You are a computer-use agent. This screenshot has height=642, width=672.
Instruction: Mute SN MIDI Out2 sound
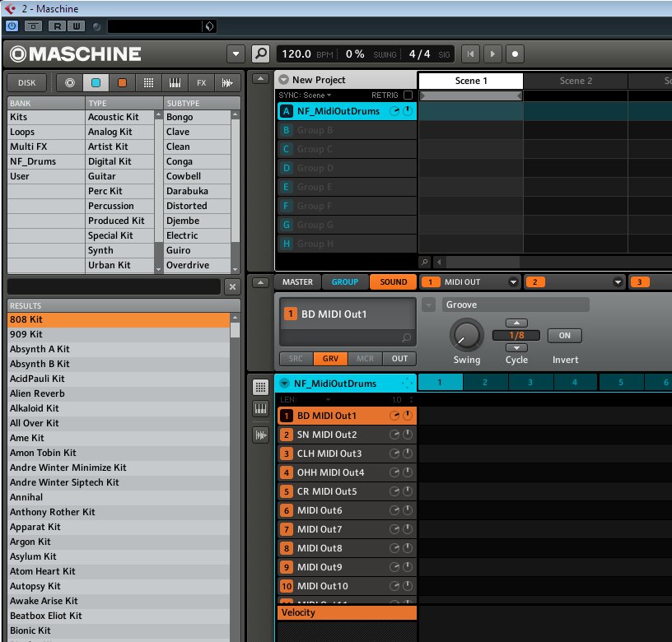(x=408, y=435)
